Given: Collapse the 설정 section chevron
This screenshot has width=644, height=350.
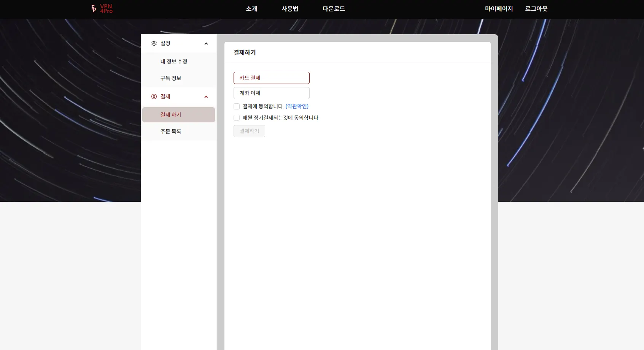Looking at the screenshot, I should [x=206, y=44].
